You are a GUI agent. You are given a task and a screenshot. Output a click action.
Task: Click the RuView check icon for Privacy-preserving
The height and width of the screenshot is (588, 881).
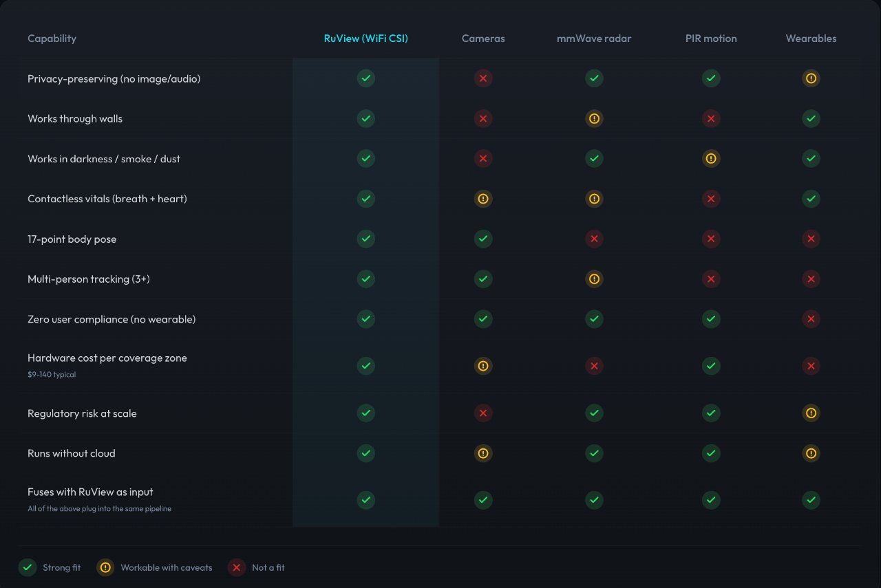(x=366, y=78)
